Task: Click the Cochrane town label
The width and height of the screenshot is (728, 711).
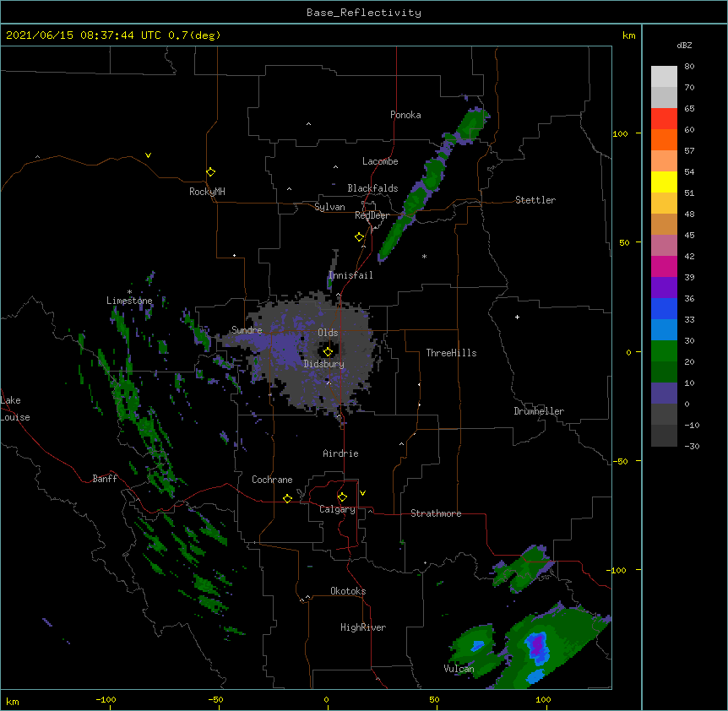Action: (x=272, y=480)
